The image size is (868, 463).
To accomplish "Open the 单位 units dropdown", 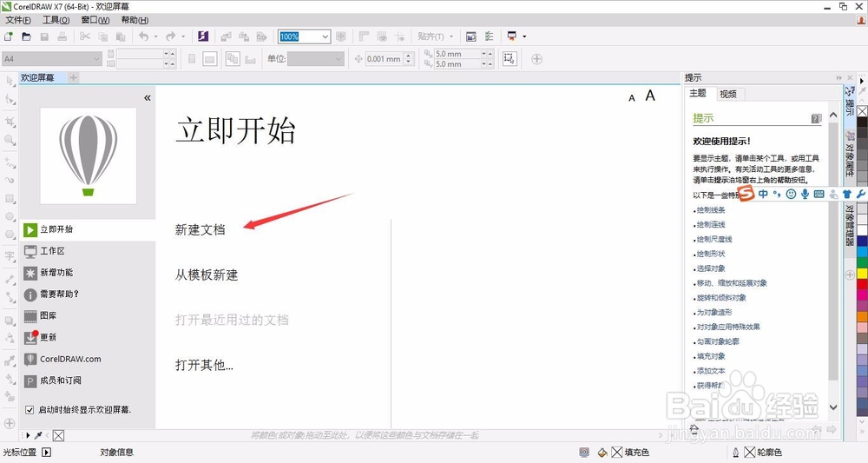I will (339, 59).
